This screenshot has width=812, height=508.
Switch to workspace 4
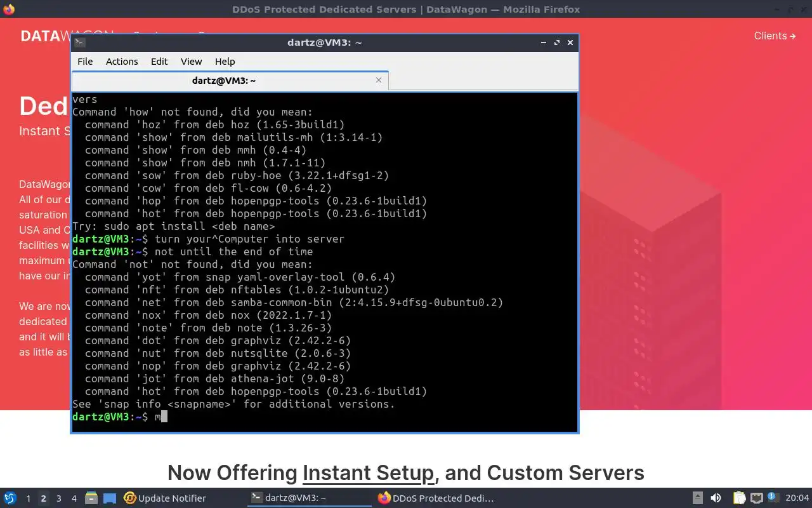tap(74, 498)
